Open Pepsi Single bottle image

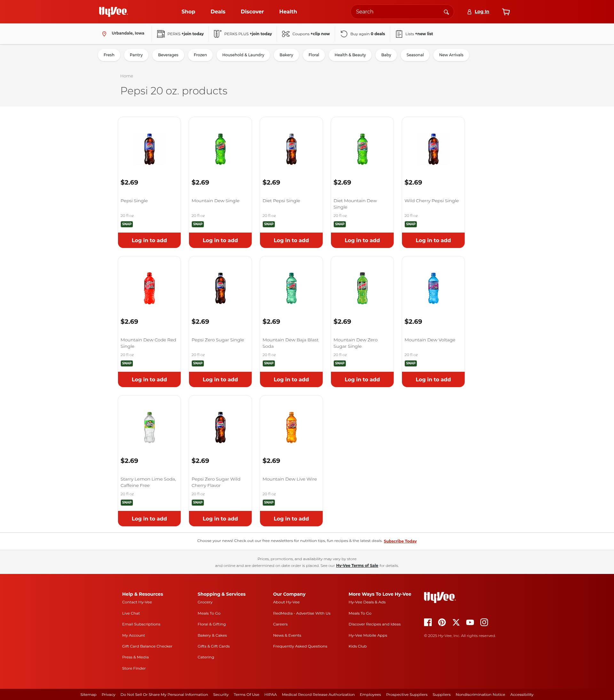(149, 149)
